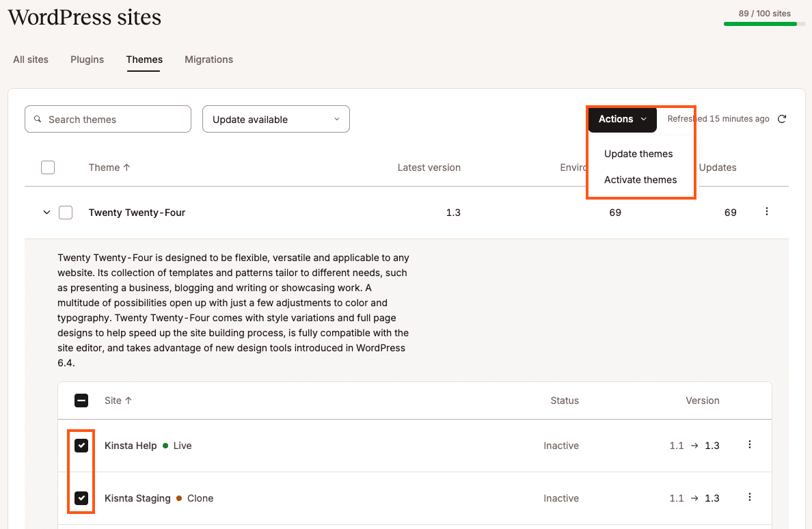Open the Update available filter dropdown
812x529 pixels.
276,119
